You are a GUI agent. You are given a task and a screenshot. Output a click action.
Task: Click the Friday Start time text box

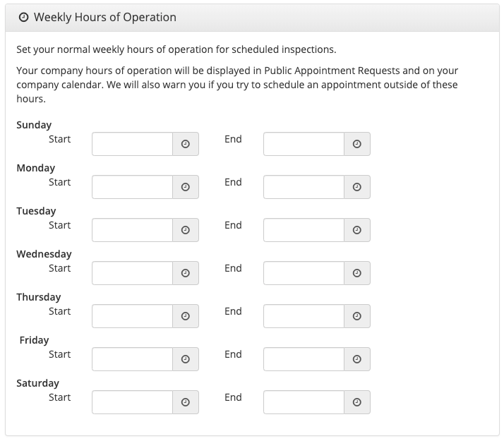click(x=133, y=359)
